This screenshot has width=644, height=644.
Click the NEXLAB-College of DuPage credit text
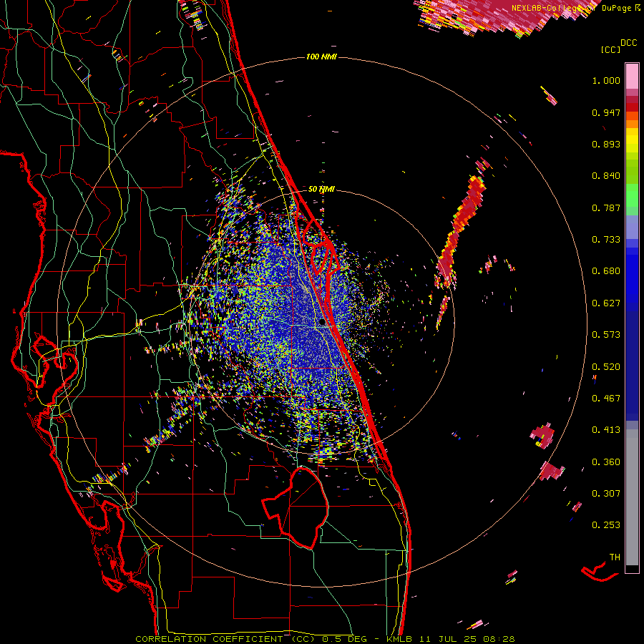click(x=573, y=8)
